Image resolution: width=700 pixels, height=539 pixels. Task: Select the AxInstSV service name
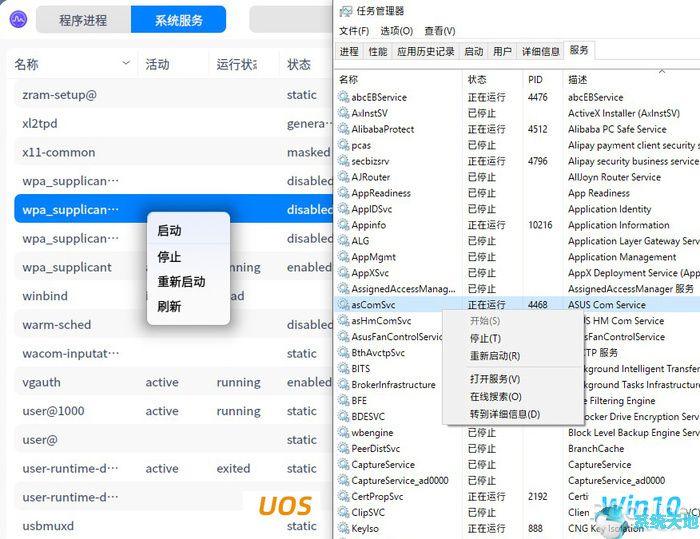(369, 113)
